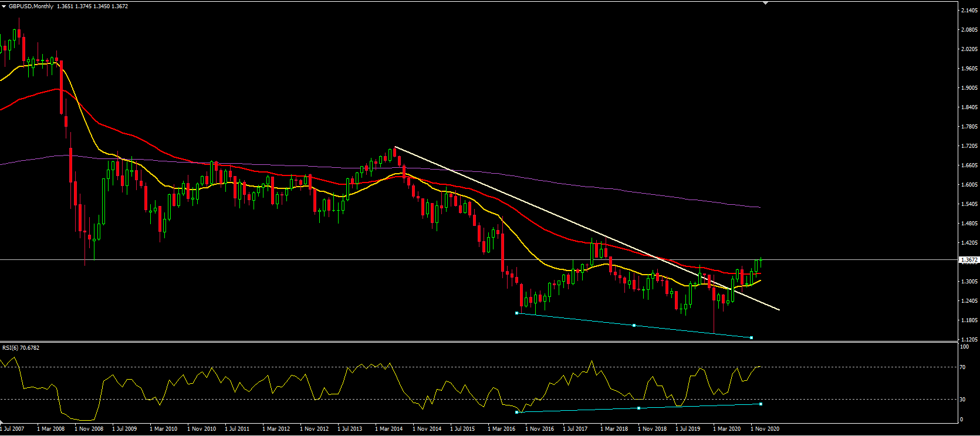Click the 1.6605 price axis label

[x=969, y=165]
